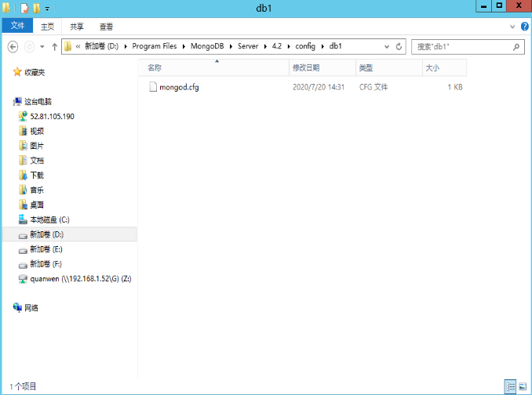Viewport: 532px width, 395px height.
Task: Open 新加卷 (E:) drive
Action: (x=46, y=249)
